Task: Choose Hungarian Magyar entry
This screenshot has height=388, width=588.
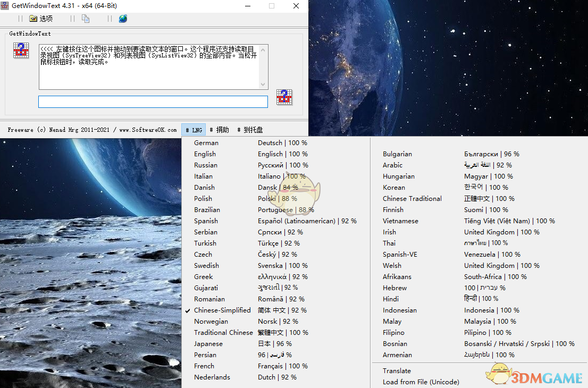Action: 479,176
